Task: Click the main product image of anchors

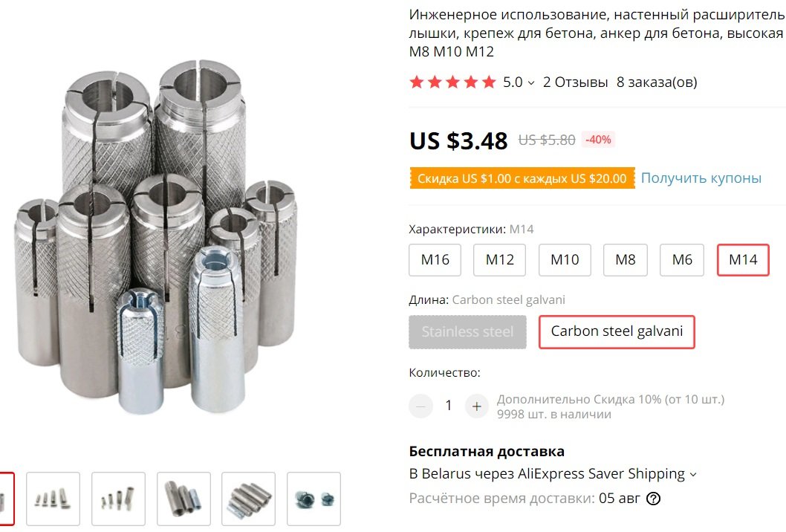Action: pos(155,236)
